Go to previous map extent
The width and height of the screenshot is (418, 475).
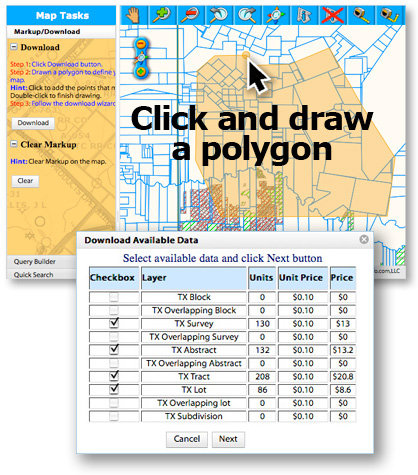pyautogui.click(x=219, y=15)
